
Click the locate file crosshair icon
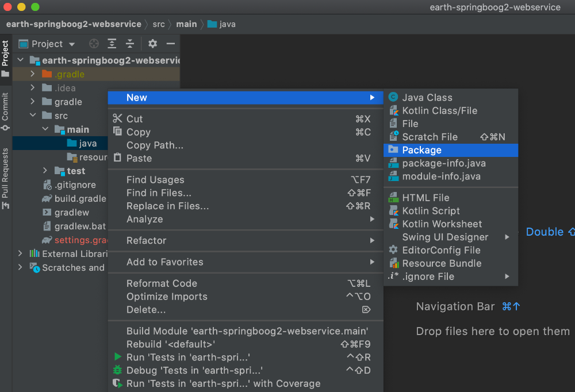click(94, 44)
